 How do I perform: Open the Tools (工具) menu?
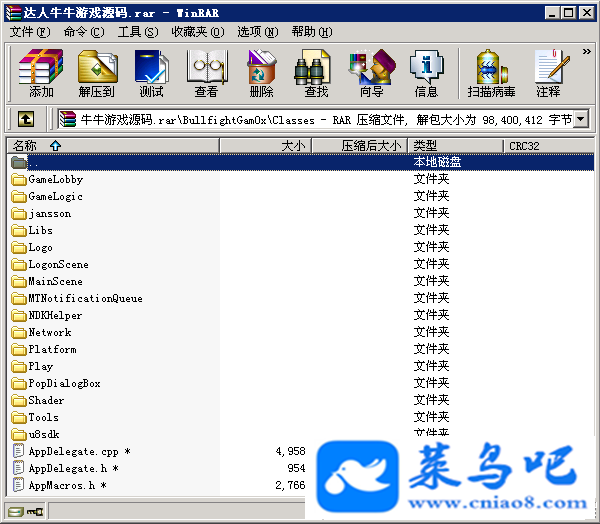(x=138, y=32)
